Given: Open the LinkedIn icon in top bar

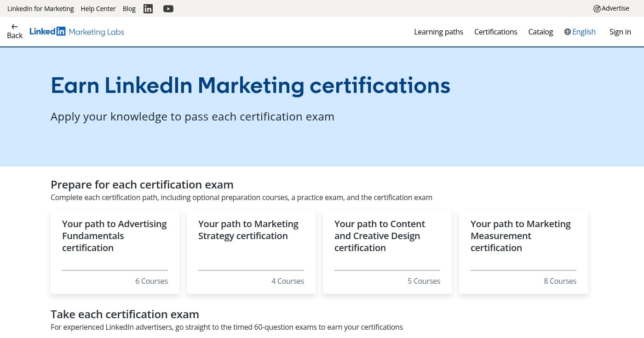Looking at the screenshot, I should click(148, 9).
